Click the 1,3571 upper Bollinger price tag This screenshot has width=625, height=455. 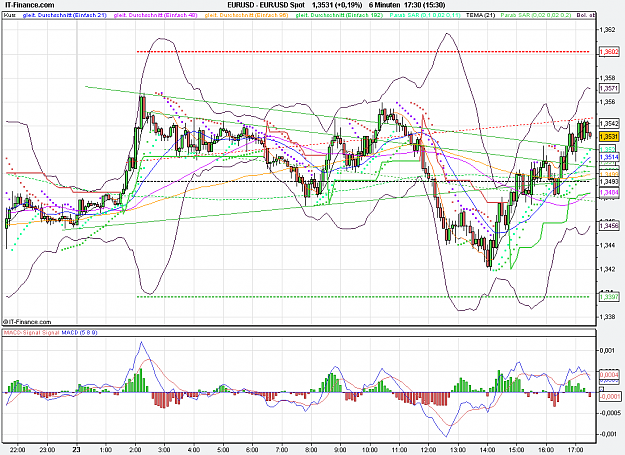(x=609, y=88)
